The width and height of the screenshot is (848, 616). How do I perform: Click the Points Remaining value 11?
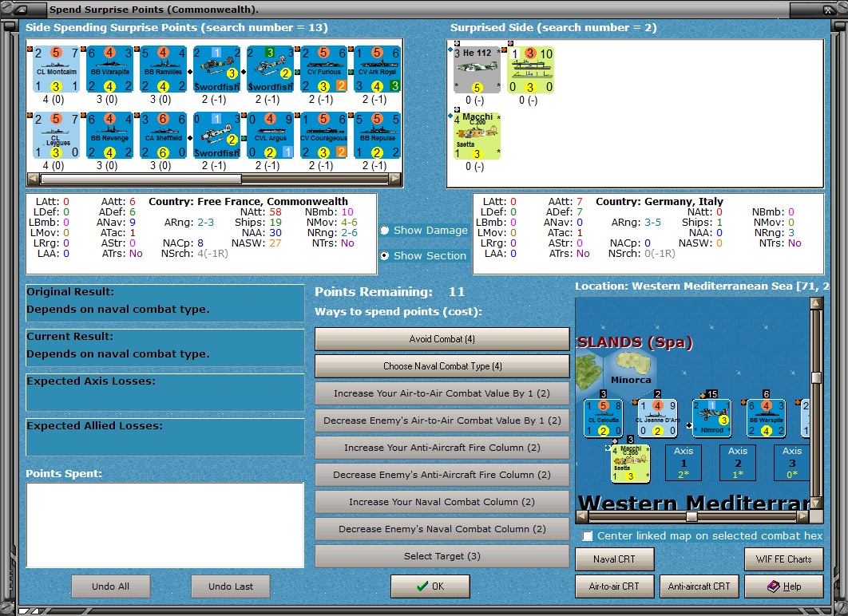457,292
